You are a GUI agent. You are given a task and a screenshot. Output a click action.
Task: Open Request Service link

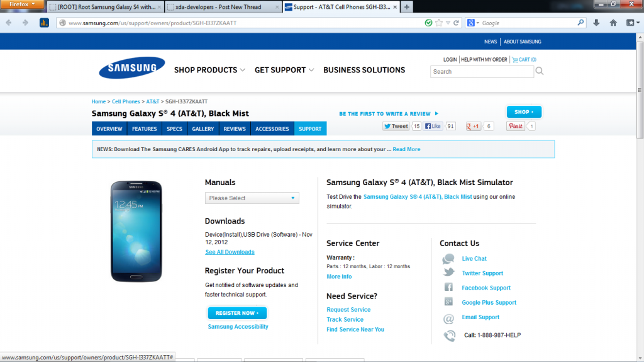(348, 309)
